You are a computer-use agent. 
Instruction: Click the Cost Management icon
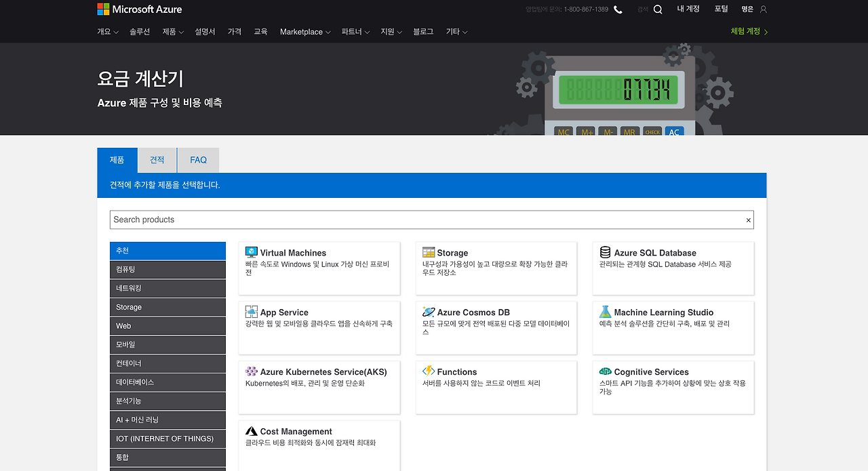(x=252, y=431)
